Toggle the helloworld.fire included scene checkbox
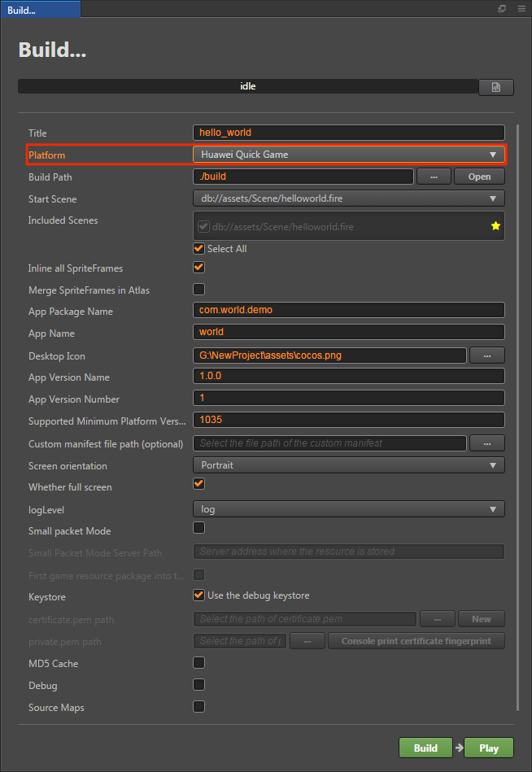This screenshot has height=772, width=532. coord(203,226)
